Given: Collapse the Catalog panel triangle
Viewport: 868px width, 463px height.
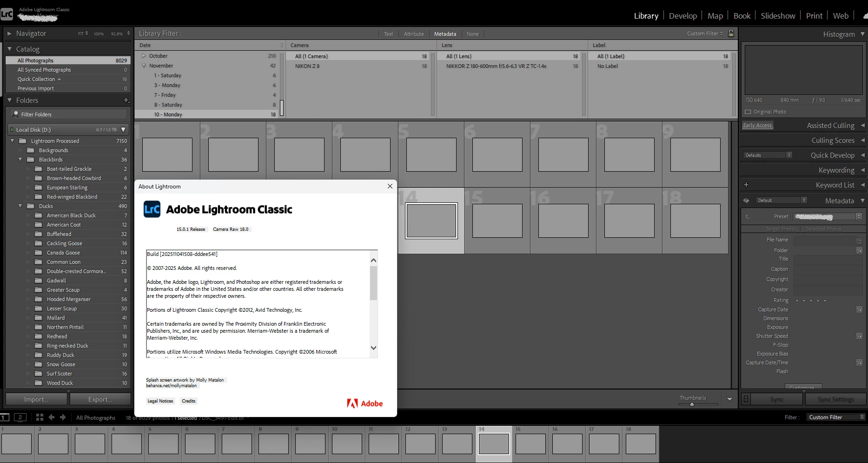Looking at the screenshot, I should tap(9, 49).
